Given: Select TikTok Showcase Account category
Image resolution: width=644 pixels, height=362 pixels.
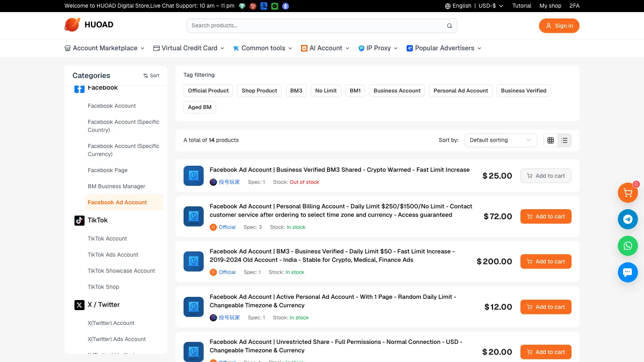Looking at the screenshot, I should [x=121, y=271].
